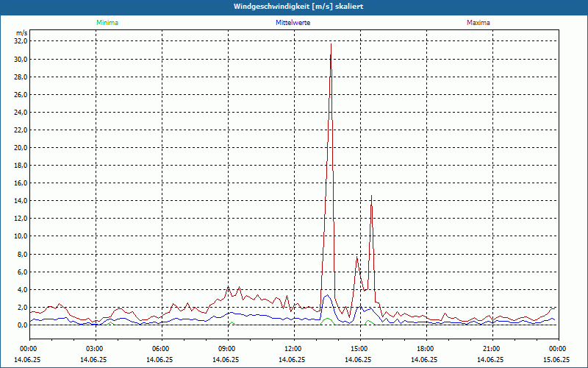Viewport: 588px width, 368px height.
Task: Click the 10,0 y-axis value
Action: coord(21,236)
